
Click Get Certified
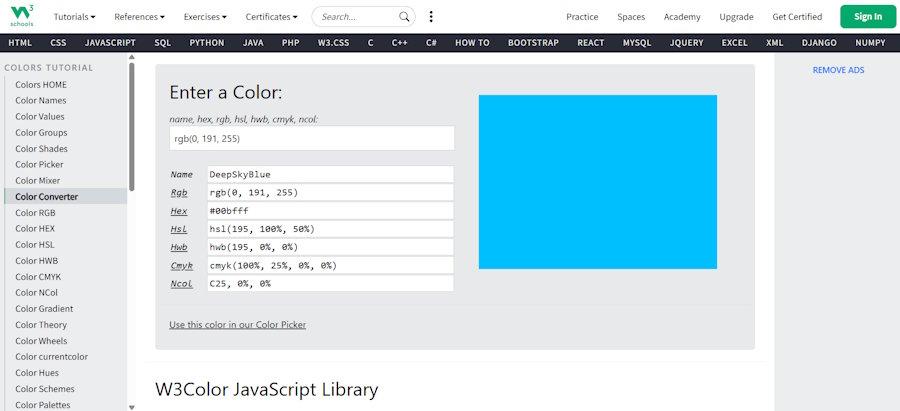(797, 17)
